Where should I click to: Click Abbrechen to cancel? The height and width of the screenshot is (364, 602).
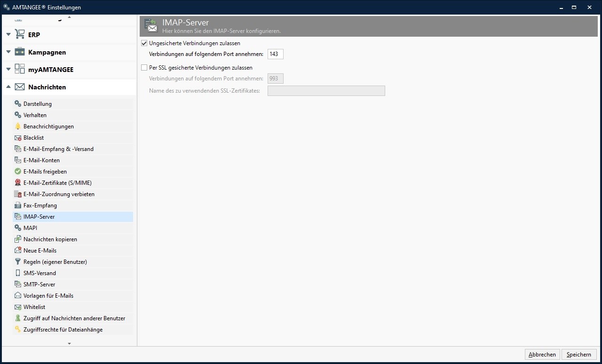point(542,355)
